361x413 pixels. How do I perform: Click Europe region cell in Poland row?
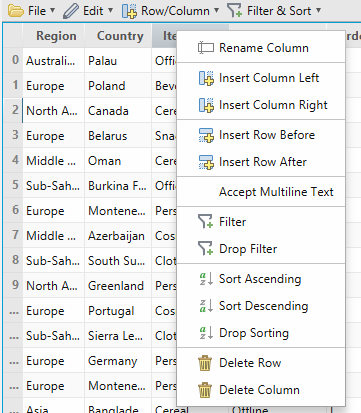click(x=54, y=86)
